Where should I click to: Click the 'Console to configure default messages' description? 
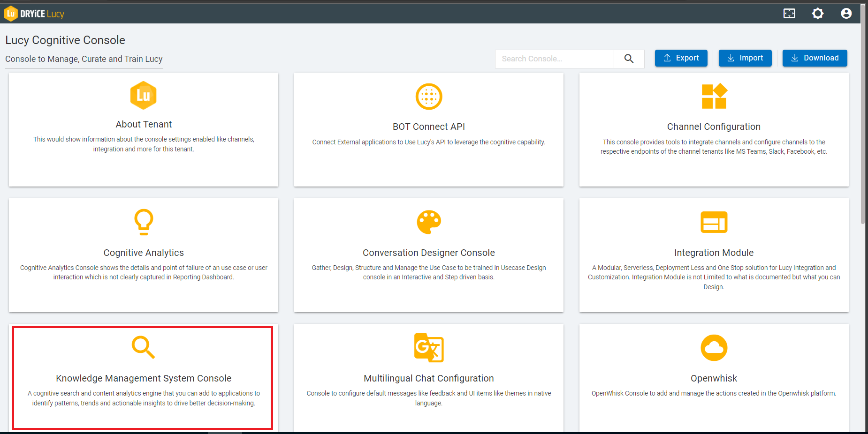(429, 398)
